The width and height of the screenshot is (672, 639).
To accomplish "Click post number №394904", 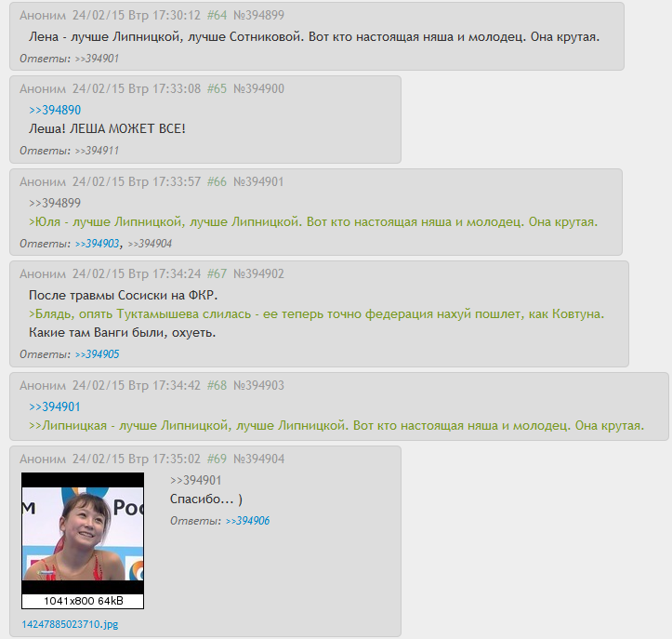I will coord(258,459).
